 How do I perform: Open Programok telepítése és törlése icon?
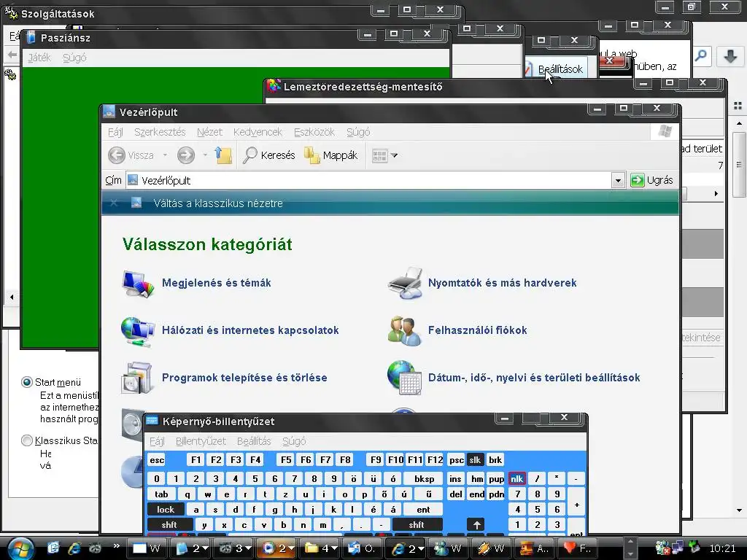[137, 378]
